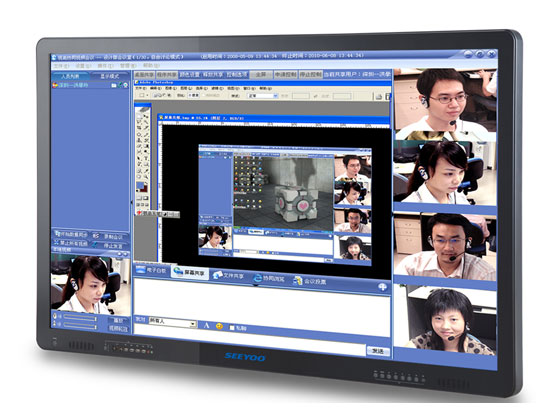This screenshot has height=420, width=560.
Task: Click the last status icon in the participant row
Action: point(125,85)
